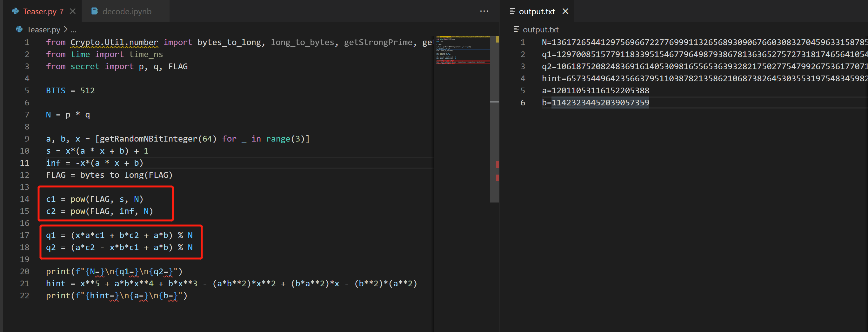Close the Teaser.py tab
Viewport: 868px width, 332px height.
click(72, 11)
